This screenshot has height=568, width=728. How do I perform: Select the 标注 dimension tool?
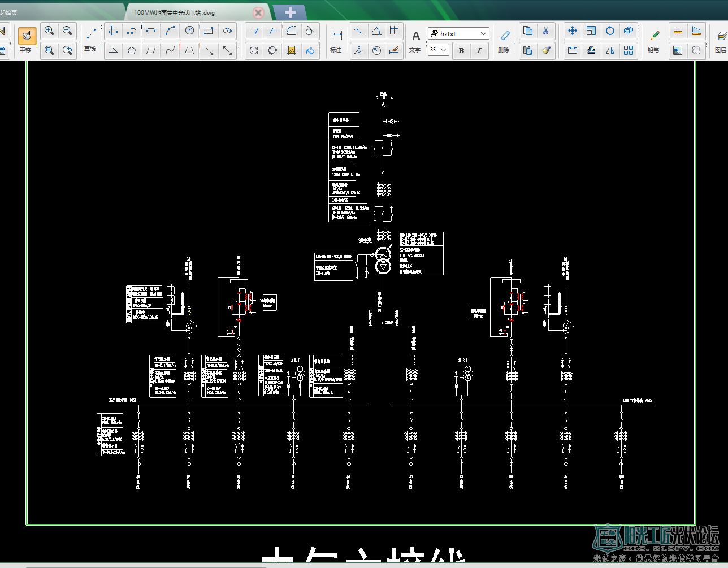(336, 41)
